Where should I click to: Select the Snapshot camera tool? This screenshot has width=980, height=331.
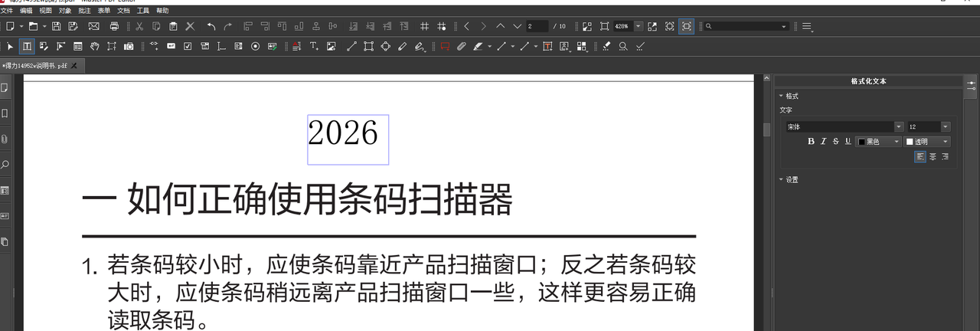coord(129,46)
